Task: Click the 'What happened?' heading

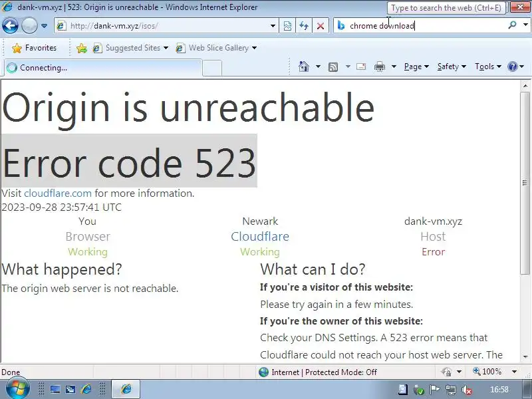Action: click(61, 269)
